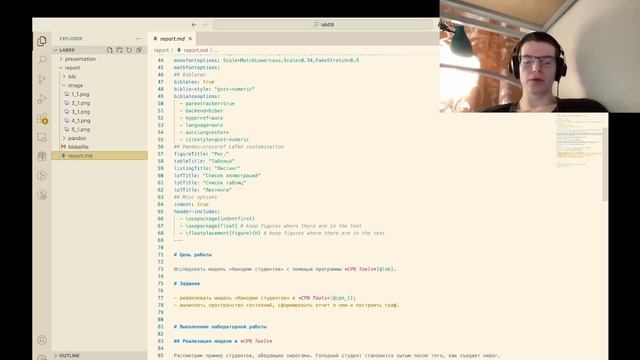
Task: Click the editor vertical scrollbar thumb
Action: click(x=605, y=164)
